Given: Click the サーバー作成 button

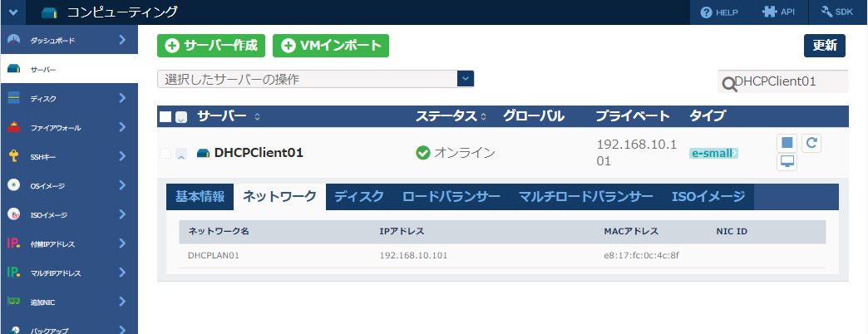Looking at the screenshot, I should point(211,46).
